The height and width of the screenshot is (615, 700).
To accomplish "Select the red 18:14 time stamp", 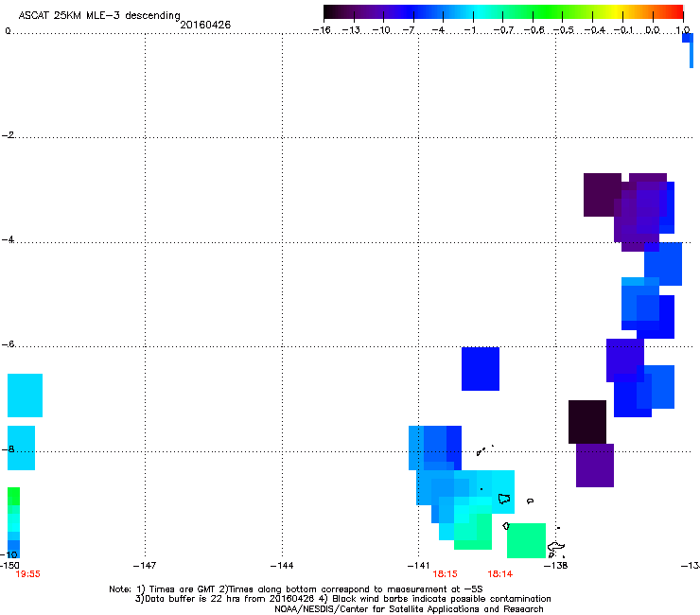I will [x=499, y=574].
